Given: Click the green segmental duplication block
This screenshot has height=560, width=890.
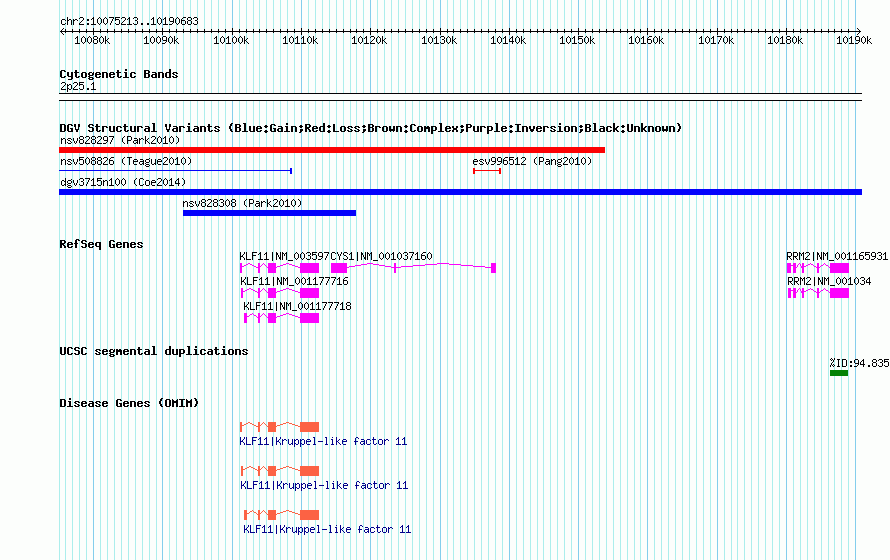Looking at the screenshot, I should pos(839,373).
